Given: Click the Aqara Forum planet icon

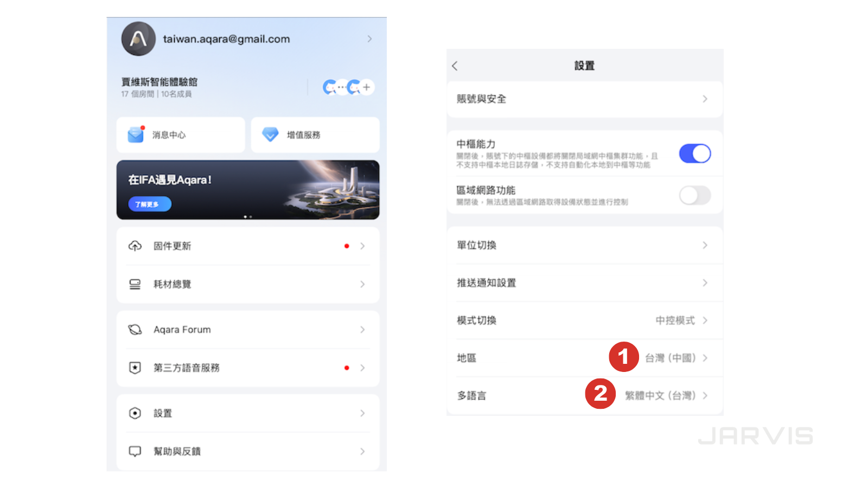Looking at the screenshot, I should pyautogui.click(x=135, y=330).
